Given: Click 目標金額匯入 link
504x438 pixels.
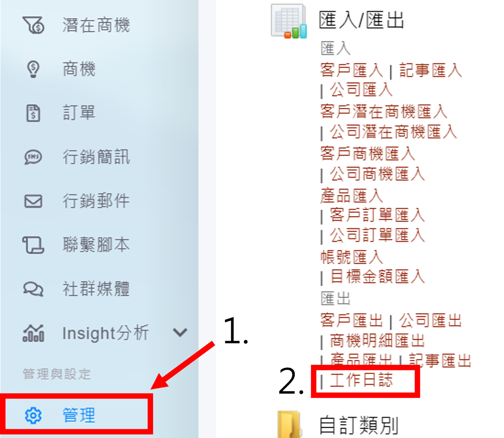Looking at the screenshot, I should point(377,276).
